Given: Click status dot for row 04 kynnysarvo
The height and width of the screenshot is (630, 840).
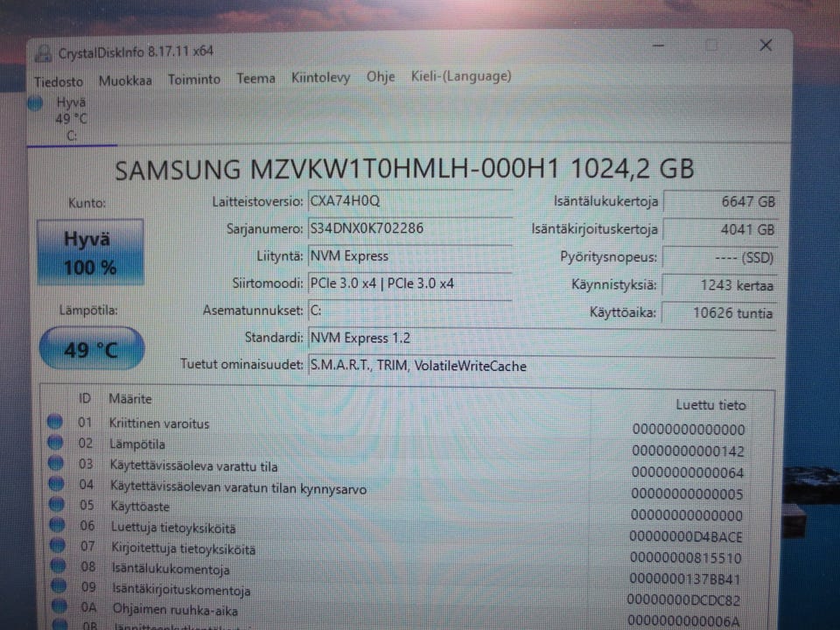Looking at the screenshot, I should tap(56, 483).
